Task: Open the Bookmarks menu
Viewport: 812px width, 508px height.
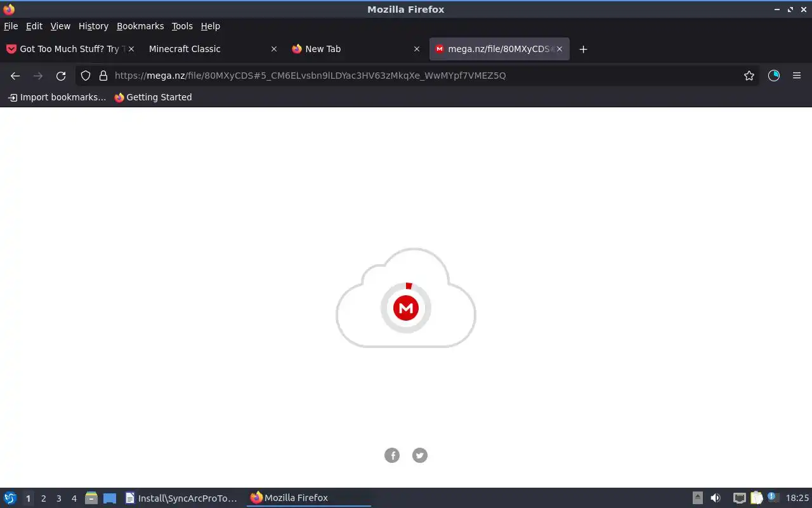Action: pyautogui.click(x=140, y=26)
